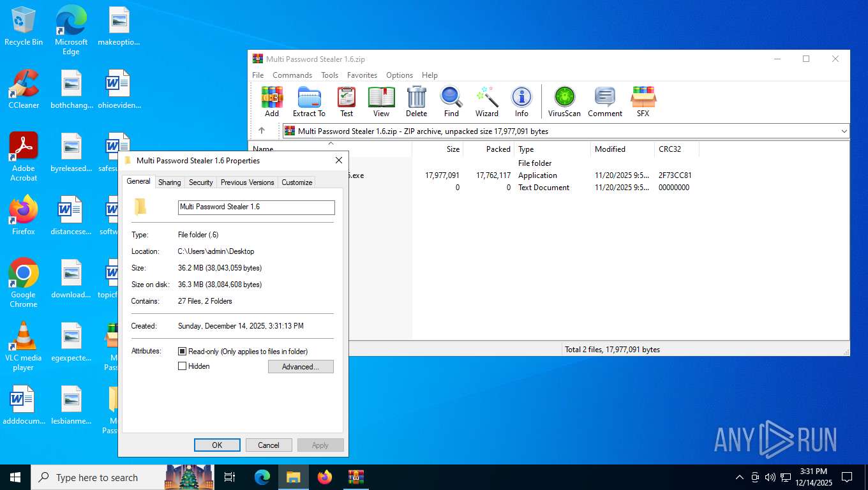Image resolution: width=868 pixels, height=490 pixels.
Task: Click the folder name text field
Action: tap(256, 207)
